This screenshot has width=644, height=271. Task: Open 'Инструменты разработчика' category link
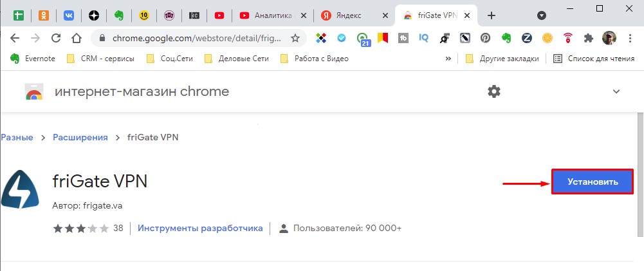pyautogui.click(x=200, y=229)
